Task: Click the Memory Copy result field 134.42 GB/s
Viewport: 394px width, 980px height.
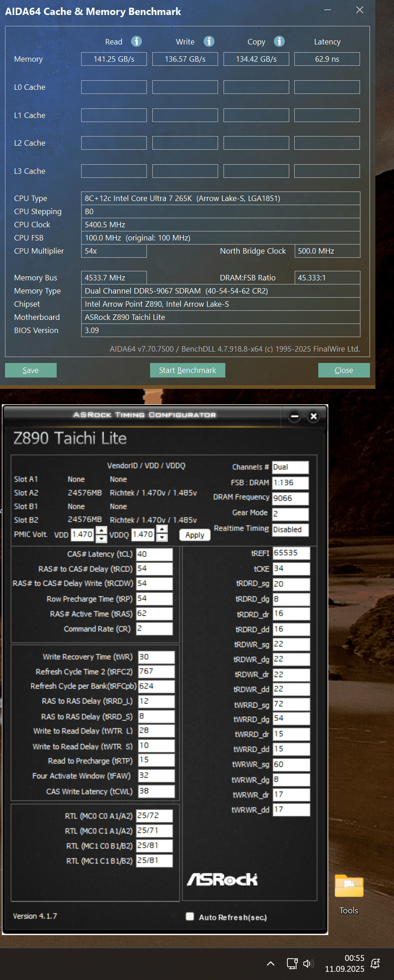Action: click(256, 59)
